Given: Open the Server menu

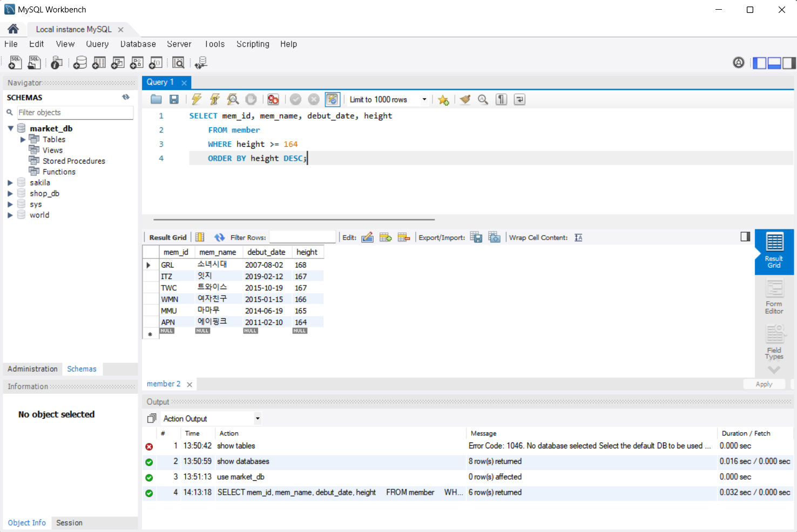Looking at the screenshot, I should click(179, 44).
